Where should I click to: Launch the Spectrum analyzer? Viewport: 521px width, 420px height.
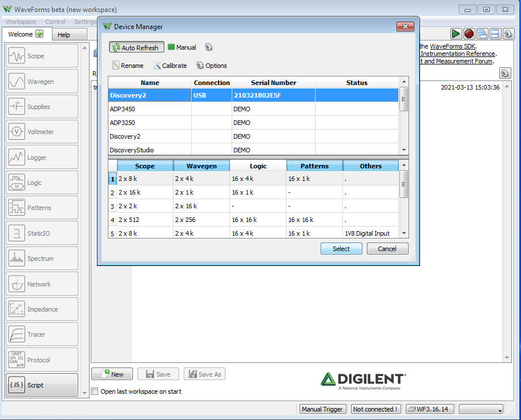pos(42,258)
